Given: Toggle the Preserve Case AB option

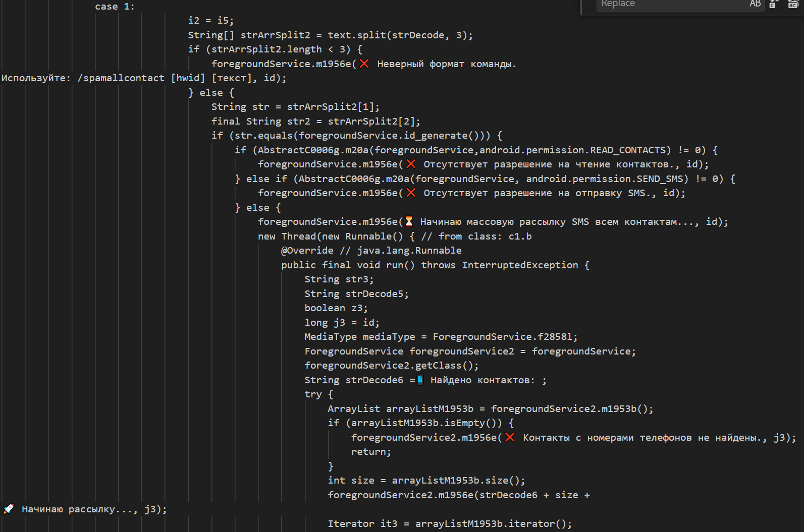Looking at the screenshot, I should (755, 4).
